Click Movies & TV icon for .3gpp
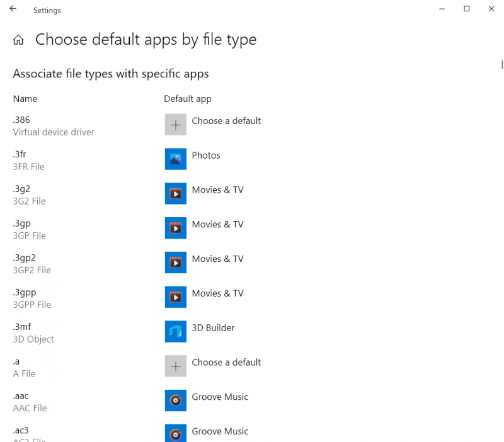Image resolution: width=504 pixels, height=442 pixels. (176, 297)
